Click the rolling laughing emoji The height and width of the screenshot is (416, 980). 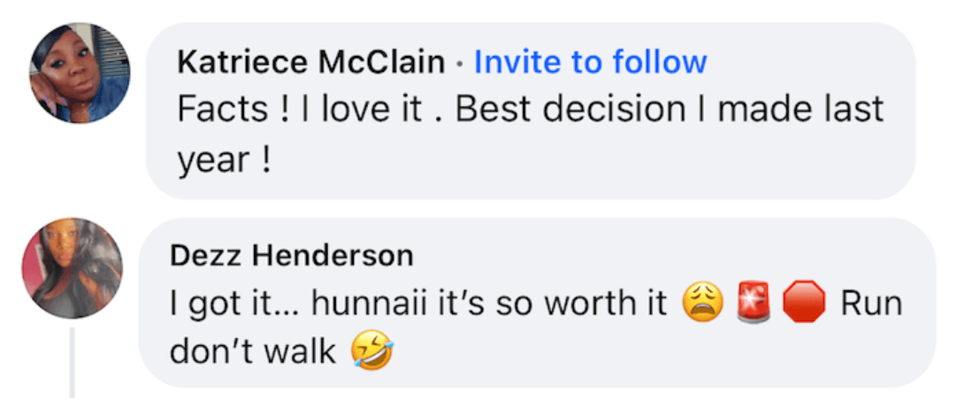coord(371,351)
